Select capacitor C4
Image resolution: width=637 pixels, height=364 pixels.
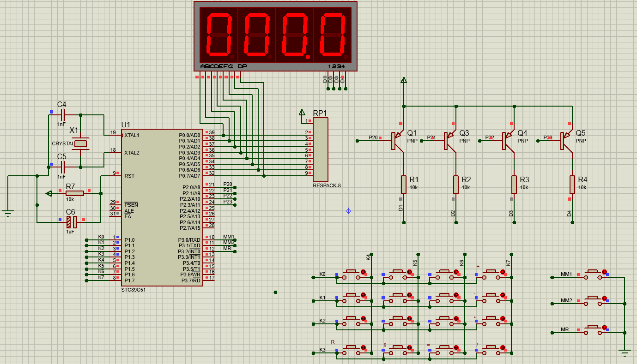pos(64,115)
